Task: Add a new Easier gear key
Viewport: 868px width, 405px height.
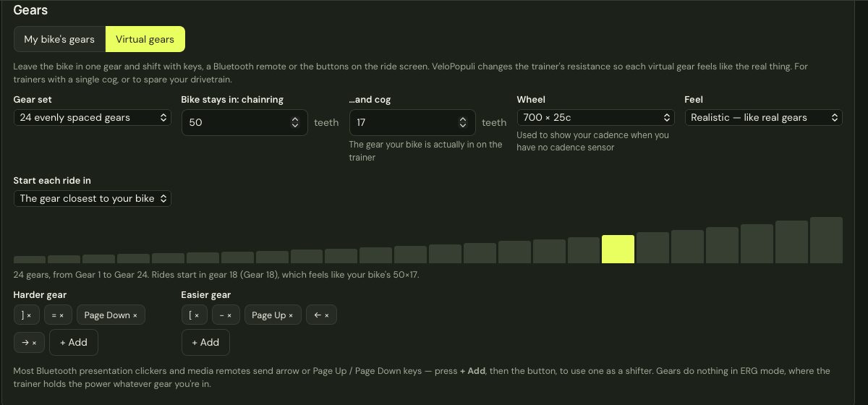Action: pyautogui.click(x=205, y=342)
